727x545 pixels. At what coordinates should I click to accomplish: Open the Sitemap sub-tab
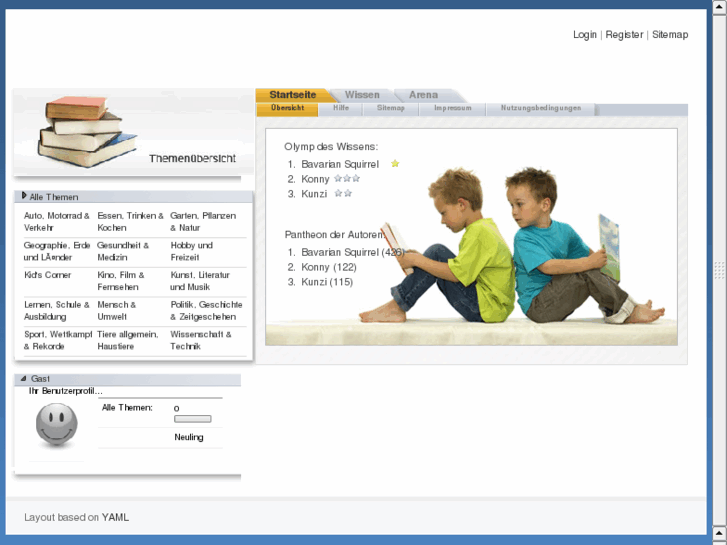[391, 109]
